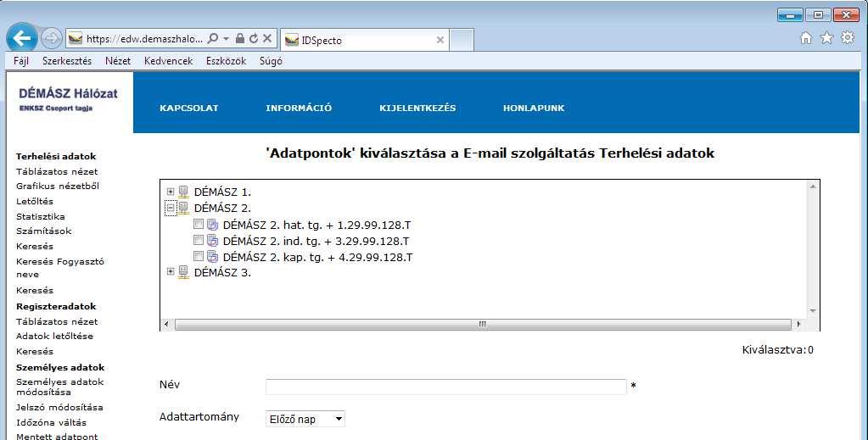This screenshot has width=868, height=440.
Task: Open Favorites with the star icon
Action: tap(826, 37)
